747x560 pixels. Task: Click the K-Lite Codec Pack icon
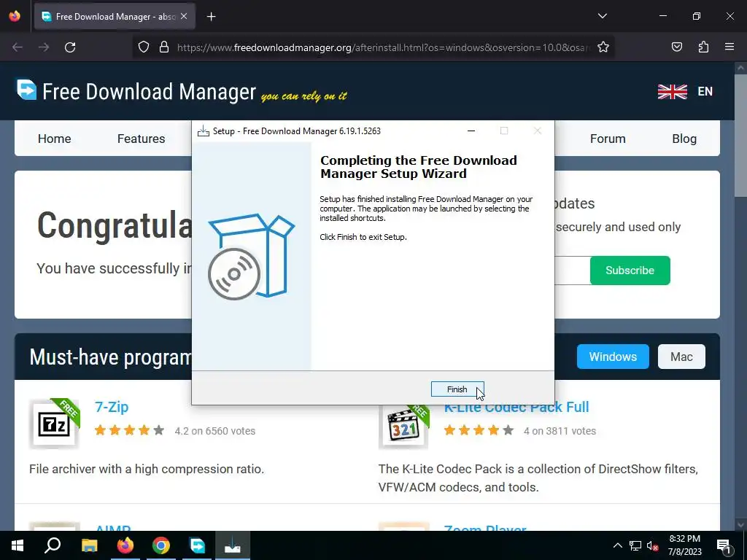pyautogui.click(x=403, y=427)
